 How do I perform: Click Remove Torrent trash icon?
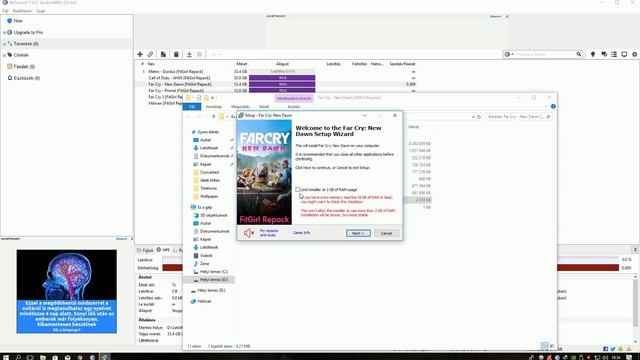point(176,54)
